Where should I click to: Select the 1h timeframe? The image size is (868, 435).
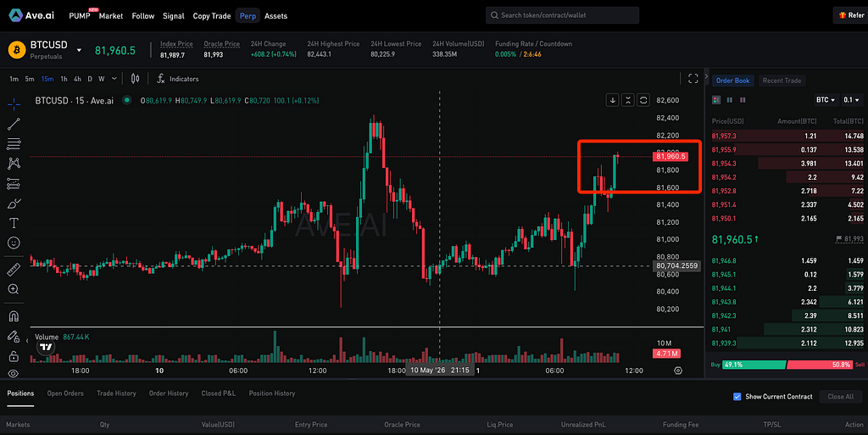[64, 79]
